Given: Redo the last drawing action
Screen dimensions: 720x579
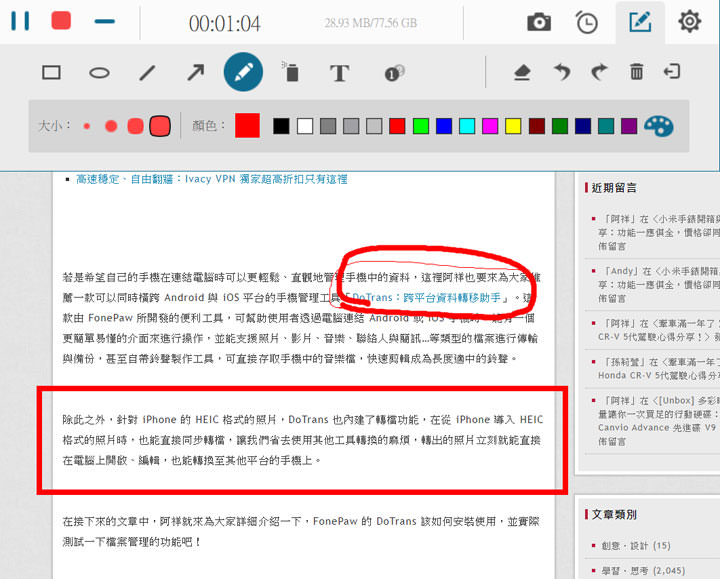Looking at the screenshot, I should (x=599, y=72).
